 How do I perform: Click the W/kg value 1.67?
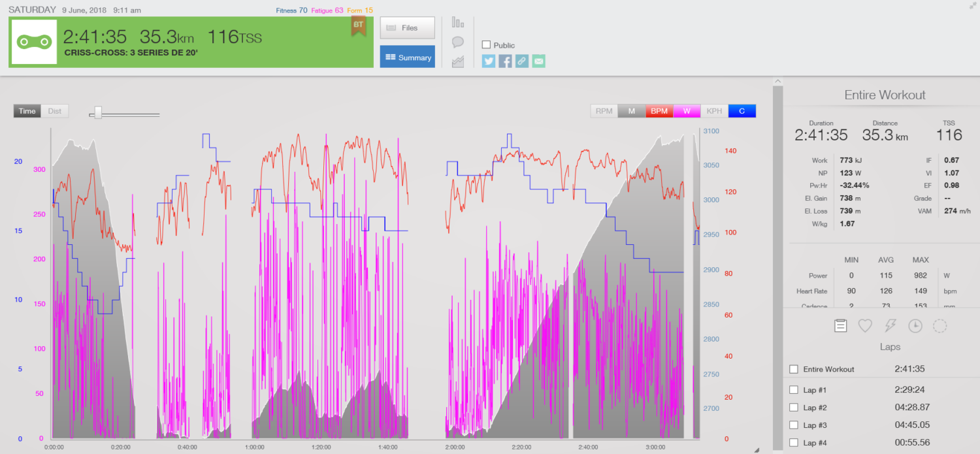point(847,224)
